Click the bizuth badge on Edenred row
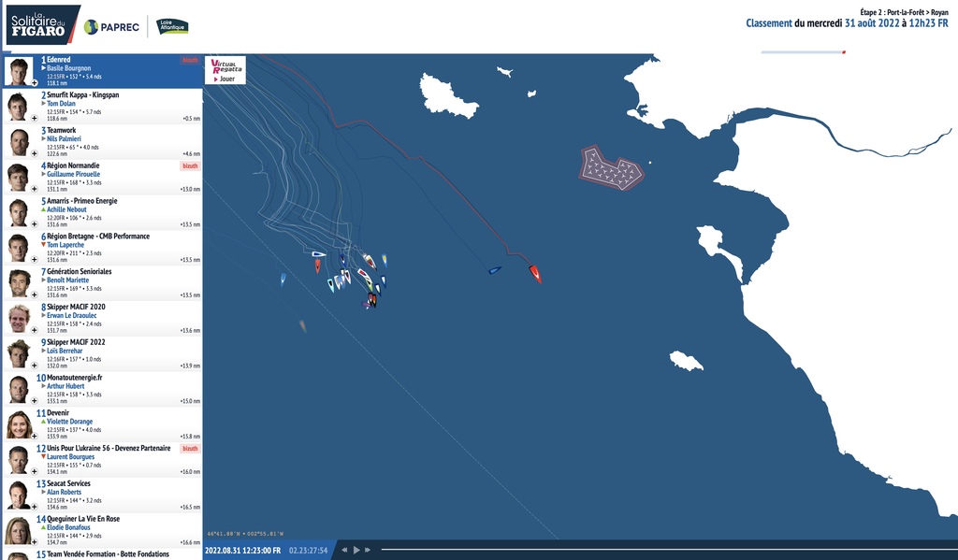The image size is (958, 560). tap(190, 61)
